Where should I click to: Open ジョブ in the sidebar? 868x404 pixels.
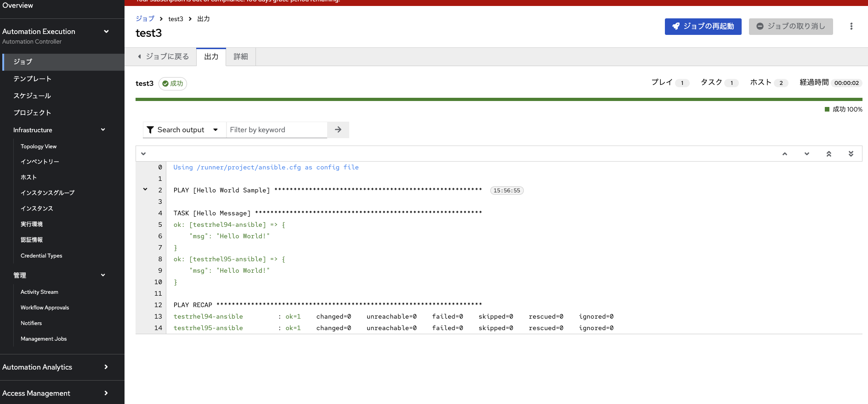tap(63, 62)
